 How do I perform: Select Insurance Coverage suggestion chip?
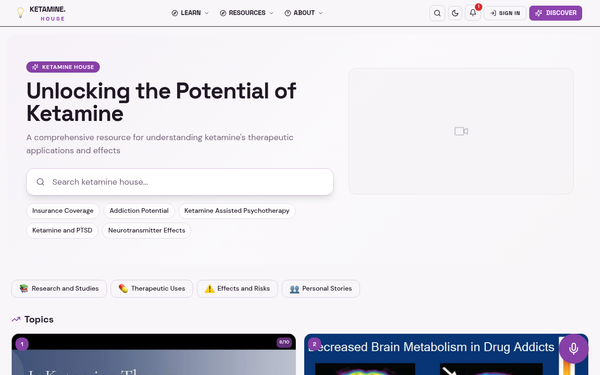tap(63, 211)
